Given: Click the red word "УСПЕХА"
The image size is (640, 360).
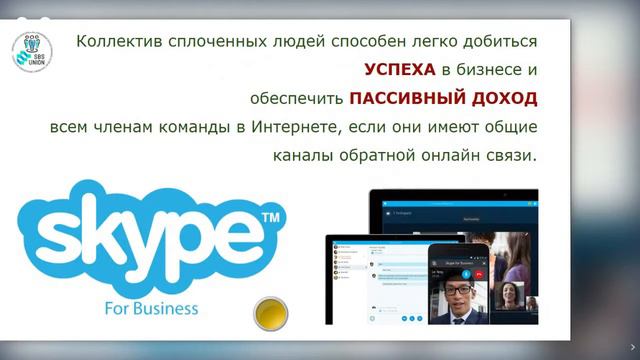Looking at the screenshot, I should coord(400,69).
